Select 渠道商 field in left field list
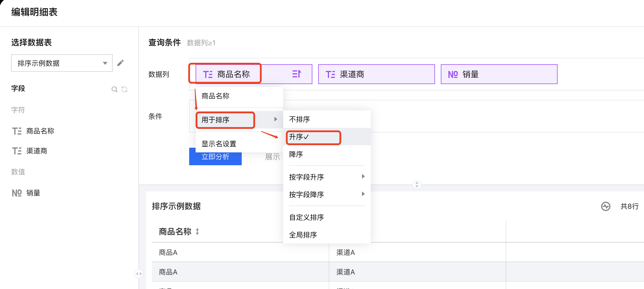This screenshot has width=644, height=289. [x=36, y=151]
